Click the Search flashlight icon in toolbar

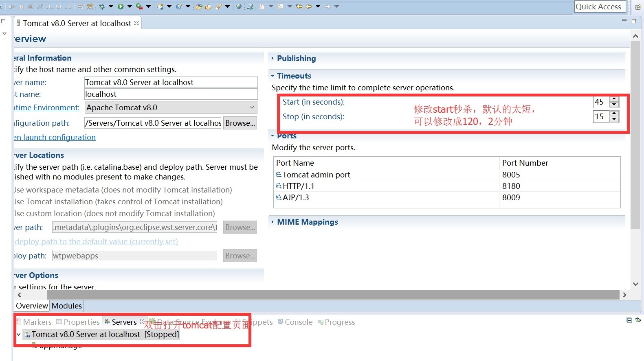coord(218,7)
